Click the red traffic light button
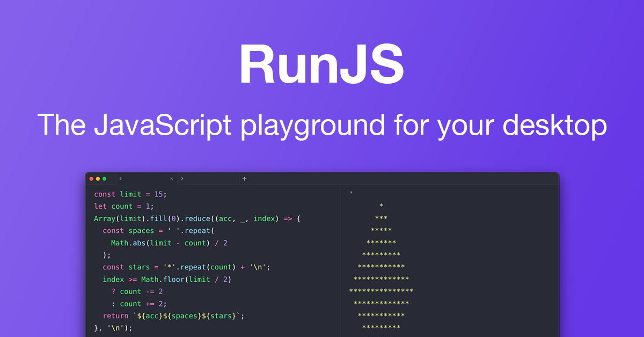 tap(92, 178)
